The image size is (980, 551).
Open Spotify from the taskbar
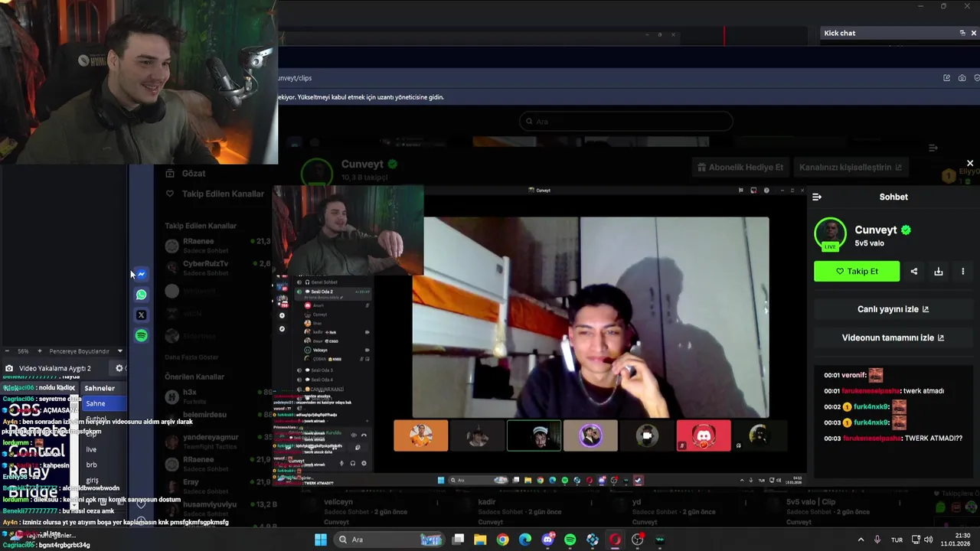point(570,540)
